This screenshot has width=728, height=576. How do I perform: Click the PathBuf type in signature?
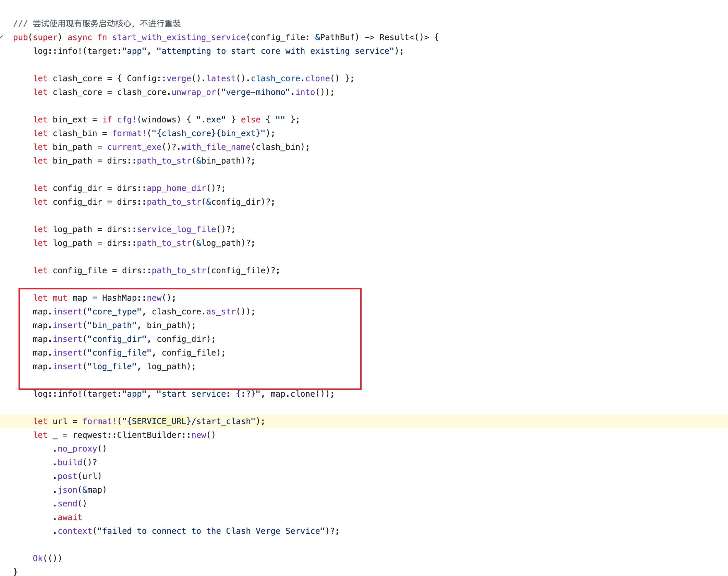coord(337,37)
